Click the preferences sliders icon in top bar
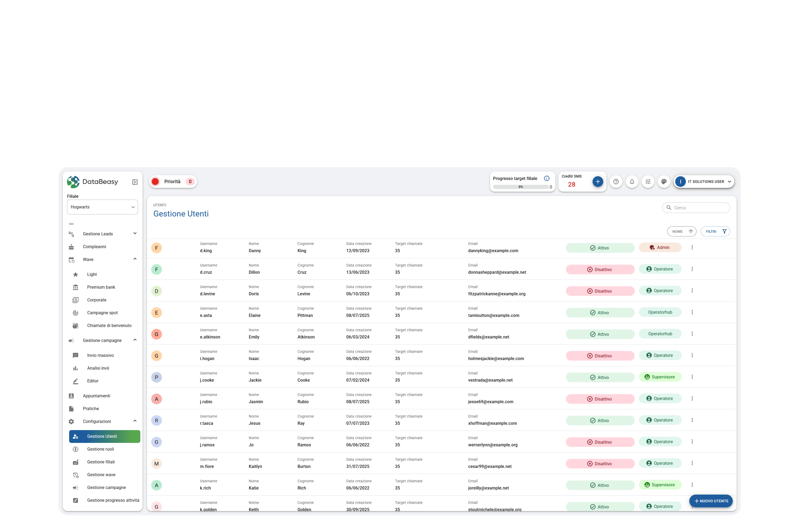Screen dimensions: 798x532 point(648,181)
